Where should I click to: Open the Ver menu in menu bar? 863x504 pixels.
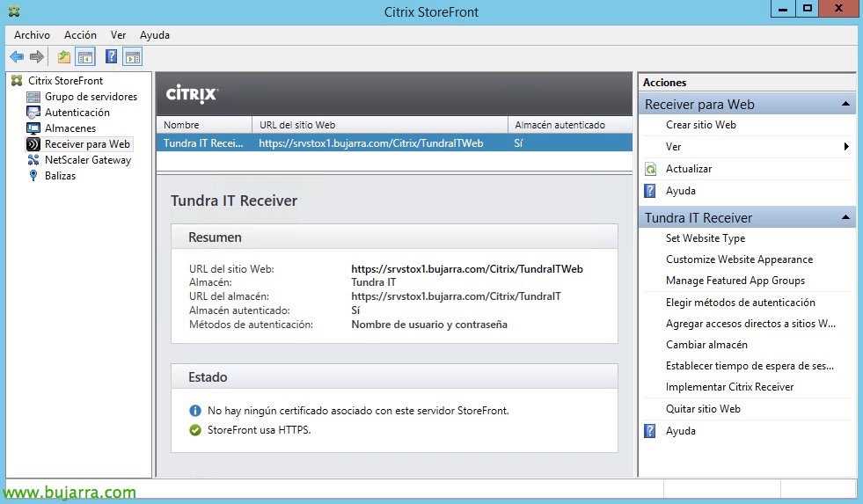pyautogui.click(x=119, y=35)
